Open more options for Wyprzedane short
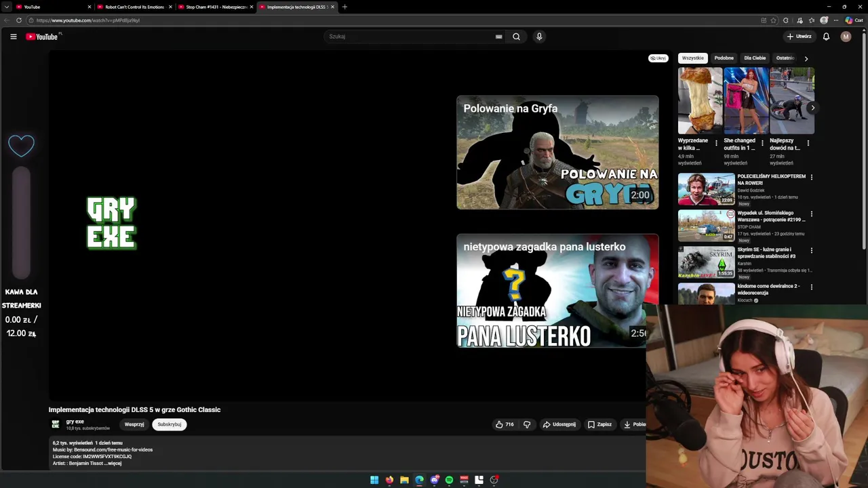This screenshot has width=868, height=488. (716, 144)
